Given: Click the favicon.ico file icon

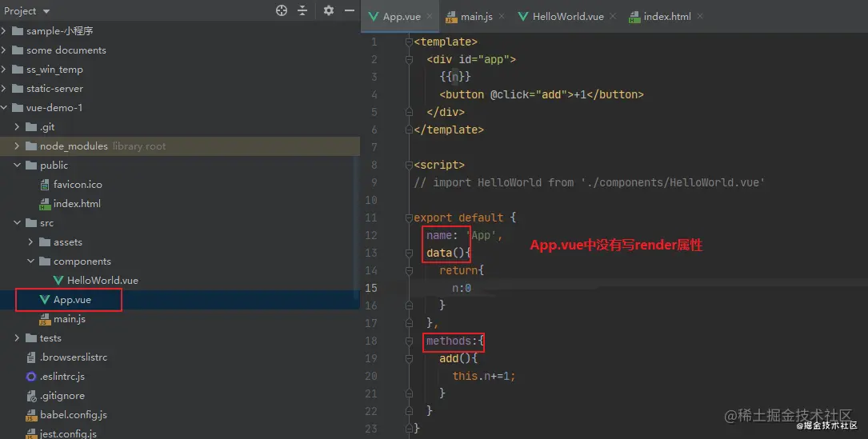Looking at the screenshot, I should 45,185.
